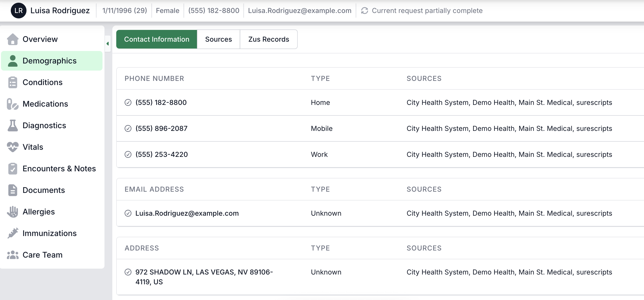Open Care Team via the people icon
Viewport: 644px width, 300px height.
click(13, 255)
